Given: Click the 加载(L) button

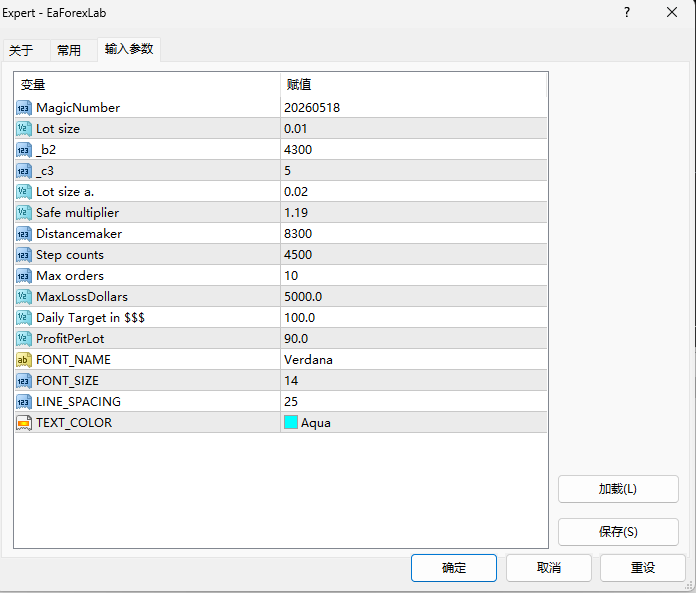Looking at the screenshot, I should tap(618, 489).
